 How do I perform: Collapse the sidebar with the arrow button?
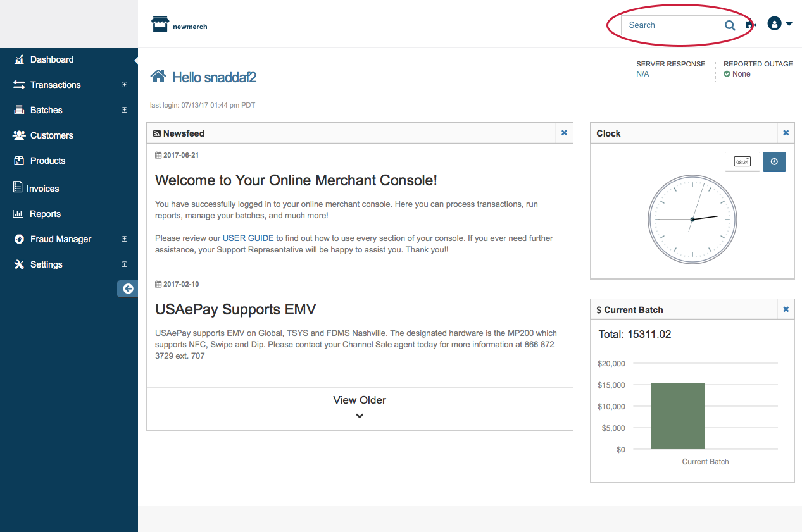[x=128, y=288]
